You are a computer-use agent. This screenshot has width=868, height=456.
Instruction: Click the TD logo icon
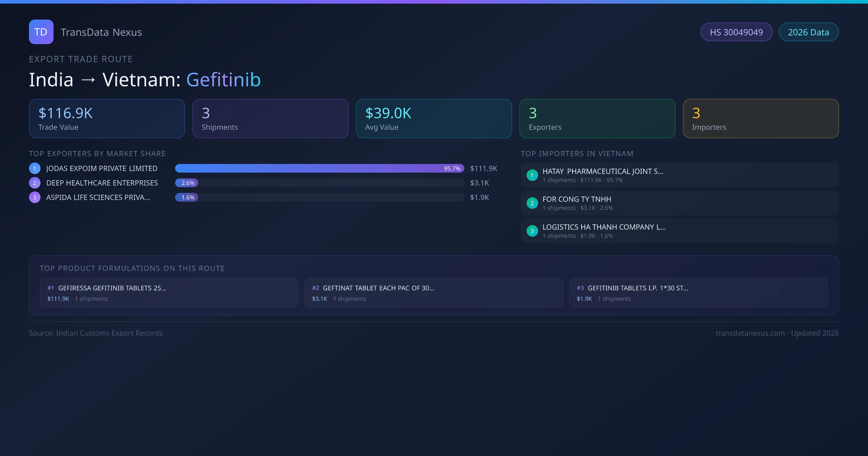(x=41, y=32)
